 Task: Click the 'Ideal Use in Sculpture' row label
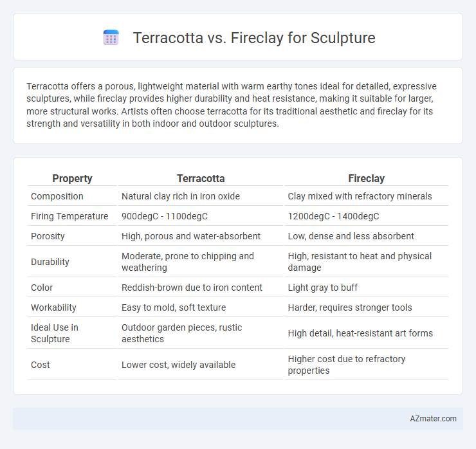[x=55, y=333]
